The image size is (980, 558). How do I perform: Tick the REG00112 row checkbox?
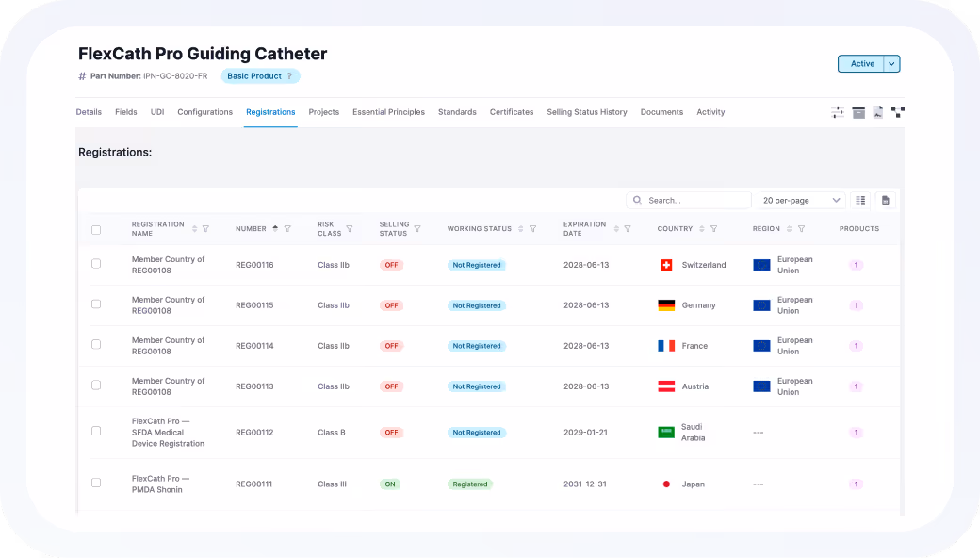click(x=96, y=431)
